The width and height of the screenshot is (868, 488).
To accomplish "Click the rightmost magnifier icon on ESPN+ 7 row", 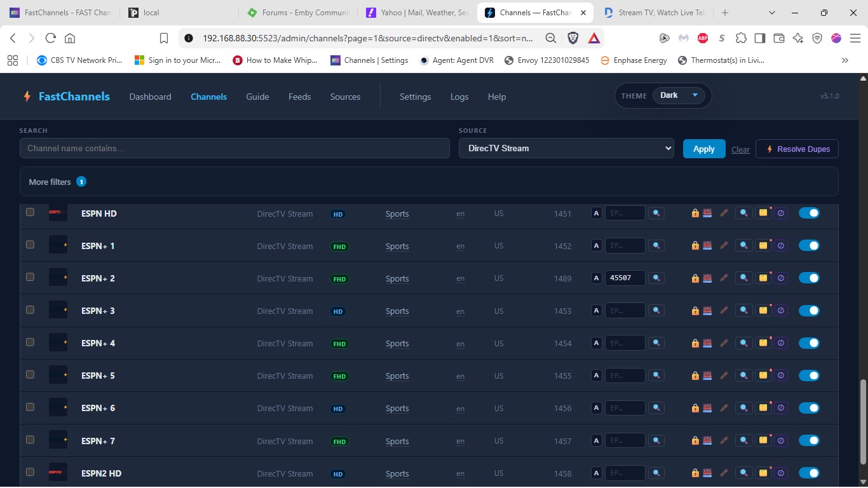I will [x=743, y=440].
